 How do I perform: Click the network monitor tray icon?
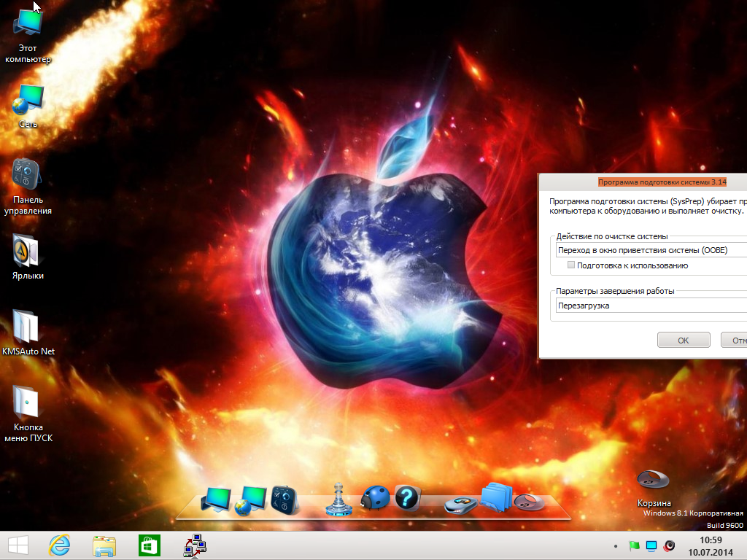[651, 545]
